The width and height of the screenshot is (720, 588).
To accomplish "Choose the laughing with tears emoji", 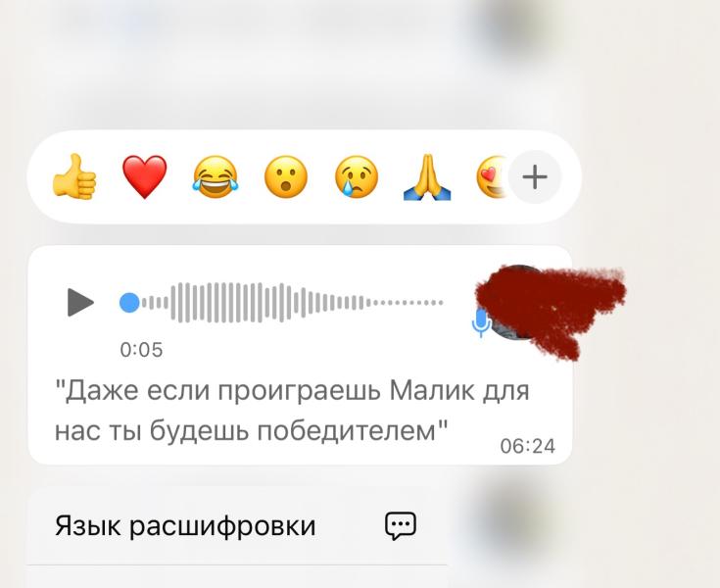I will [x=216, y=176].
